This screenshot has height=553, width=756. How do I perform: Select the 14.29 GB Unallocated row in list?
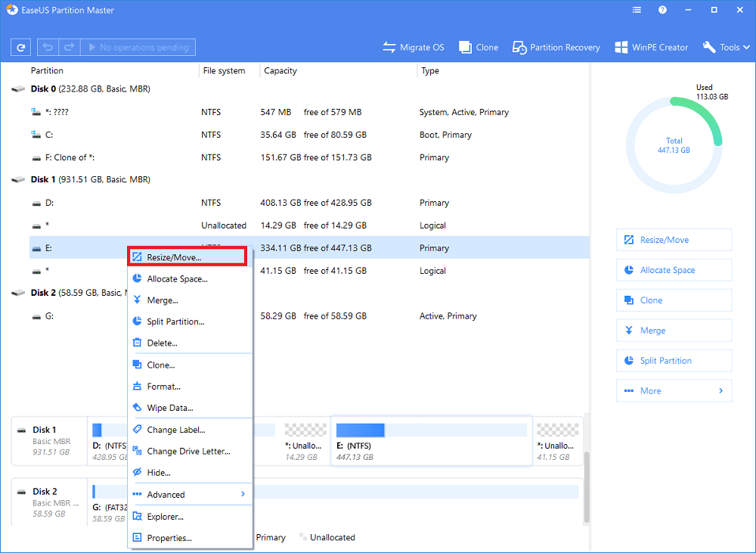pyautogui.click(x=309, y=225)
